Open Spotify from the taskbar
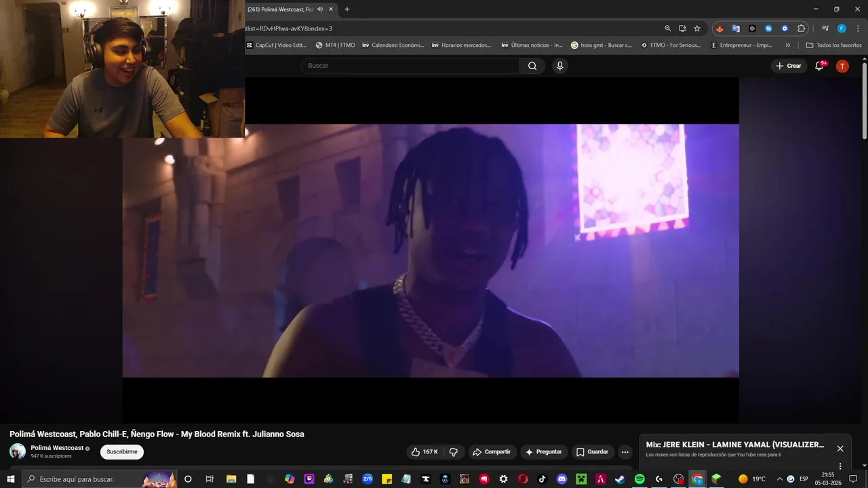 pyautogui.click(x=639, y=479)
